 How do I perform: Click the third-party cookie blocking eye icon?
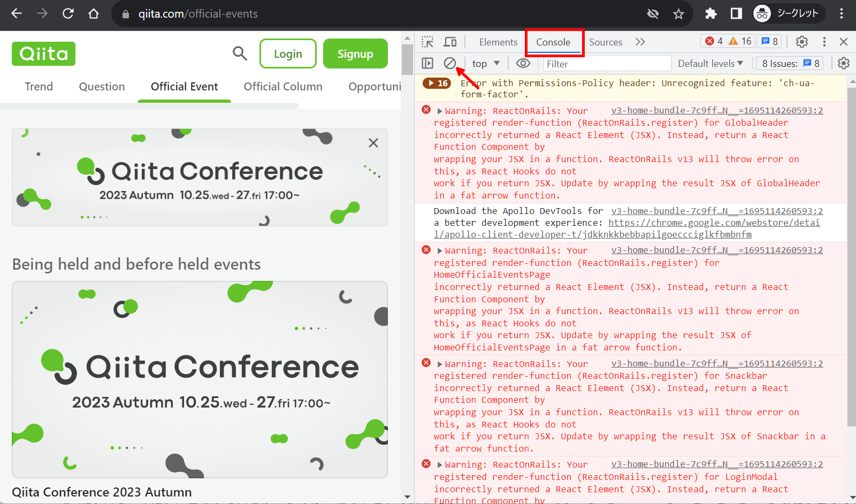pyautogui.click(x=653, y=14)
